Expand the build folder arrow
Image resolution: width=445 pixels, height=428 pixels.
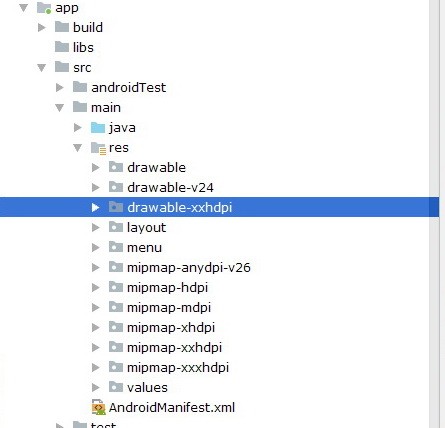42,27
